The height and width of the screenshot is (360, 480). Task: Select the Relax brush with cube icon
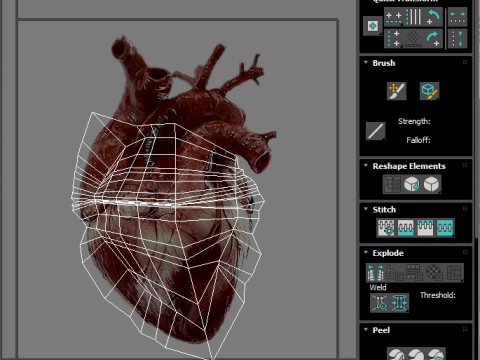(x=429, y=91)
